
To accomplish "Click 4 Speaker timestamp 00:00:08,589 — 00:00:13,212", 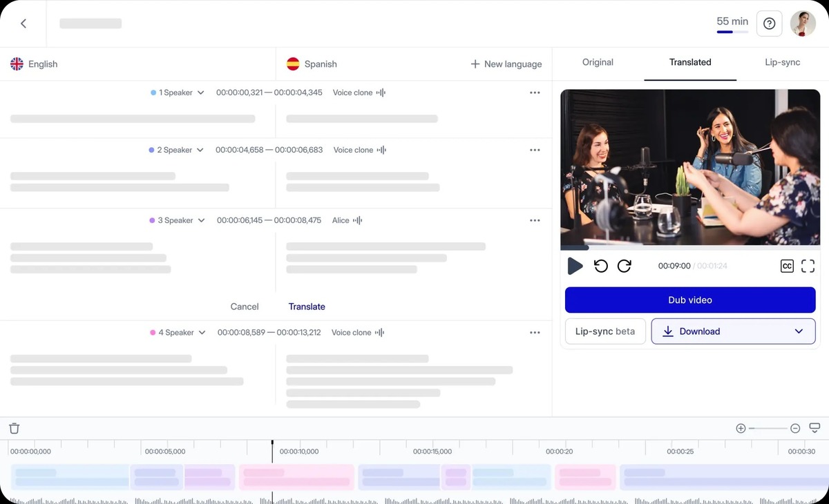I will [269, 332].
